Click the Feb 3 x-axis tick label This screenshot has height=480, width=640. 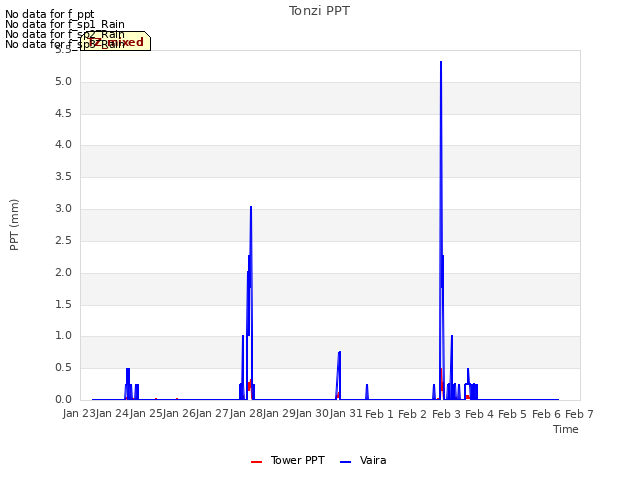click(446, 414)
